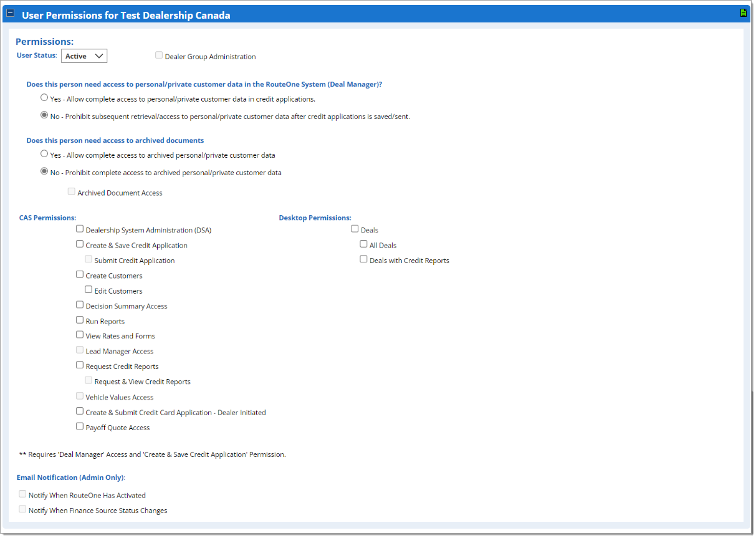
Task: Check Deals with Credit Reports
Action: pos(363,259)
